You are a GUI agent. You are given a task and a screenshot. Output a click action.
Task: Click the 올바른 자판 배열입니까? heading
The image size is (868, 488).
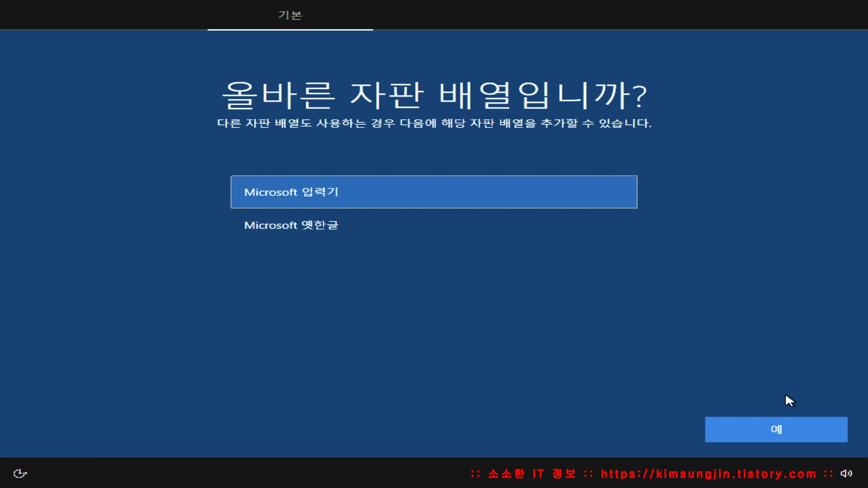tap(434, 95)
